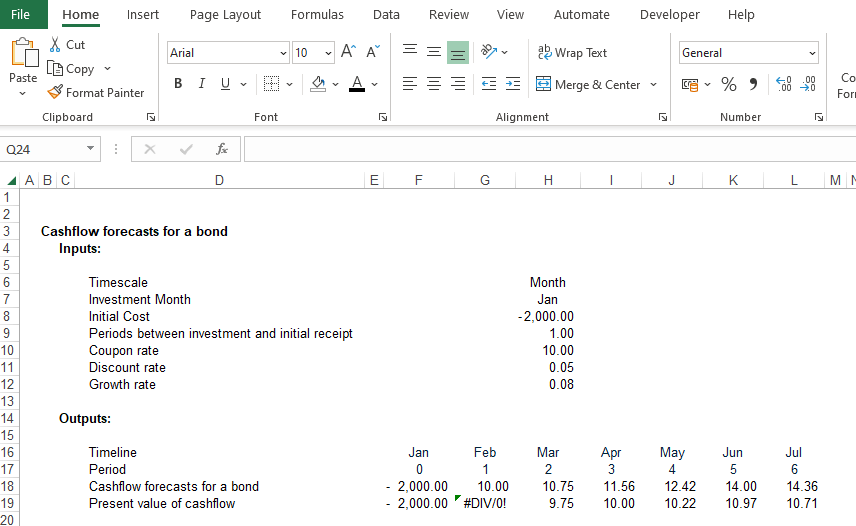The image size is (856, 526).
Task: Toggle Wrap Text for cell
Action: [x=572, y=53]
